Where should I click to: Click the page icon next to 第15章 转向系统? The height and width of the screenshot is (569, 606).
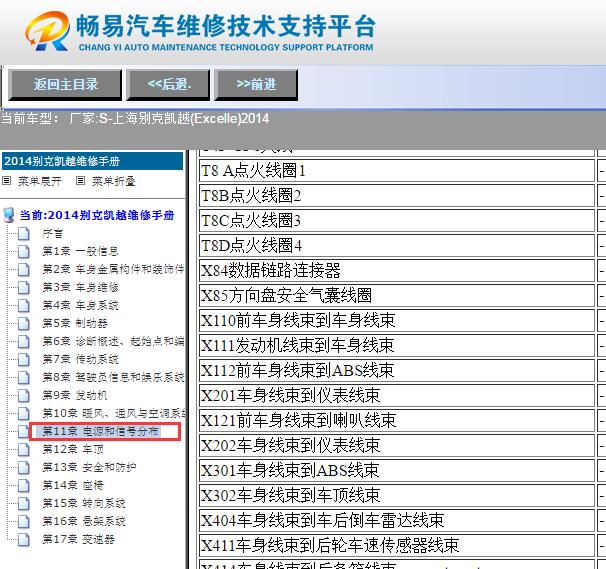(x=24, y=503)
